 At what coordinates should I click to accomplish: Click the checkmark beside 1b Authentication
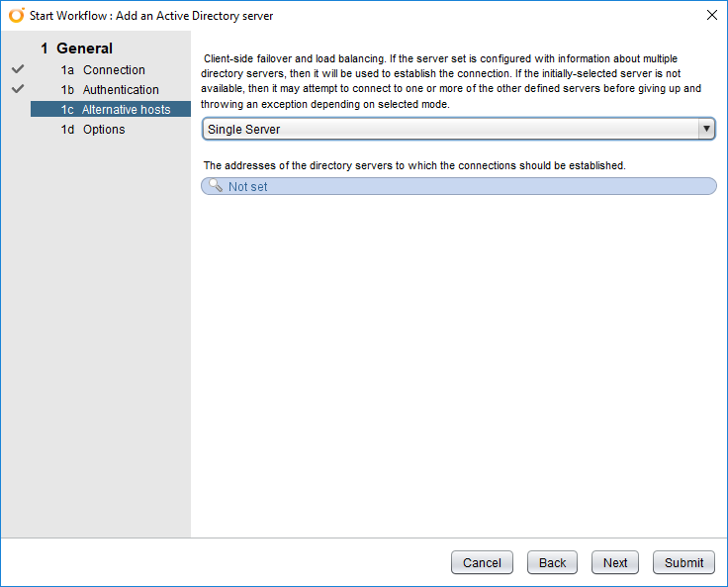(x=18, y=89)
